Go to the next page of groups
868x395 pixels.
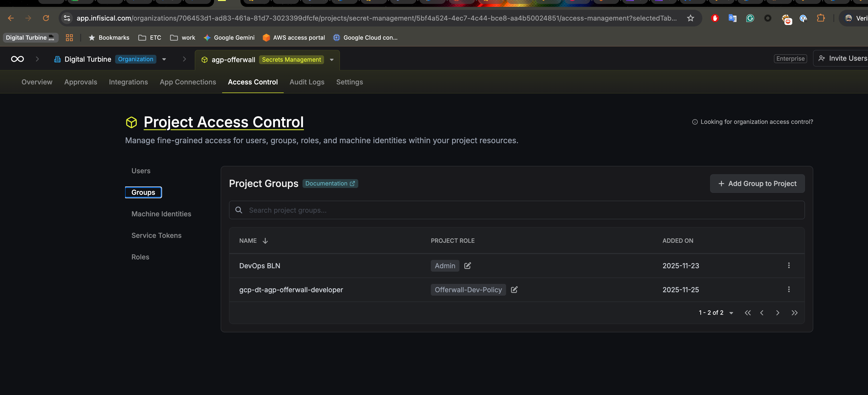pos(777,313)
